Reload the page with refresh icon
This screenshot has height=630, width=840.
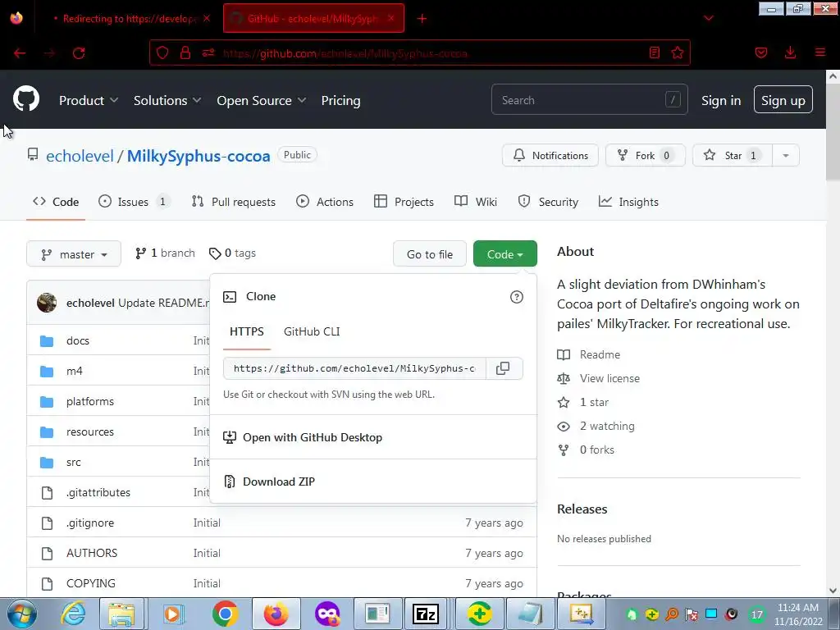coord(79,53)
